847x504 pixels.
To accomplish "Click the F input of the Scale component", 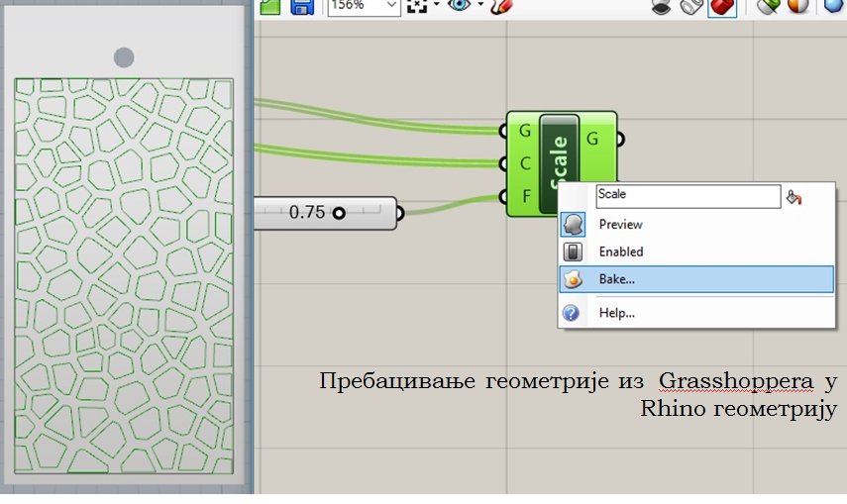I will tap(526, 195).
